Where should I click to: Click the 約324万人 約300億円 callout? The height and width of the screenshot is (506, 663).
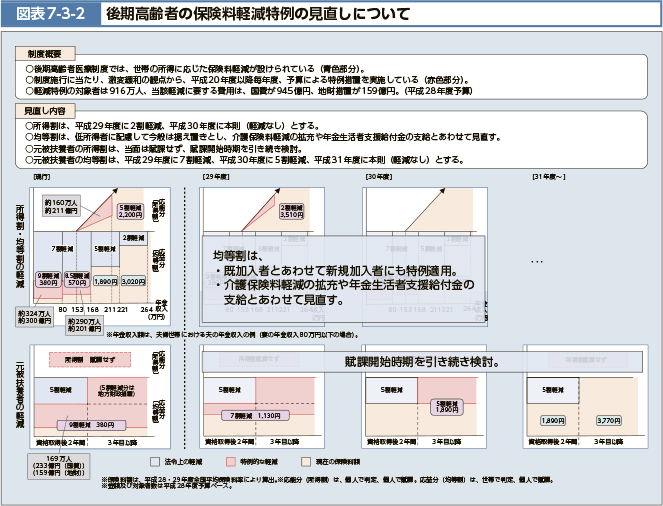coord(34,317)
